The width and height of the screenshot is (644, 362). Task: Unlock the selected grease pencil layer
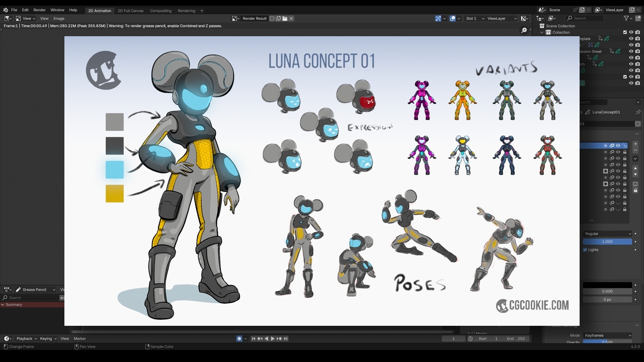625,146
